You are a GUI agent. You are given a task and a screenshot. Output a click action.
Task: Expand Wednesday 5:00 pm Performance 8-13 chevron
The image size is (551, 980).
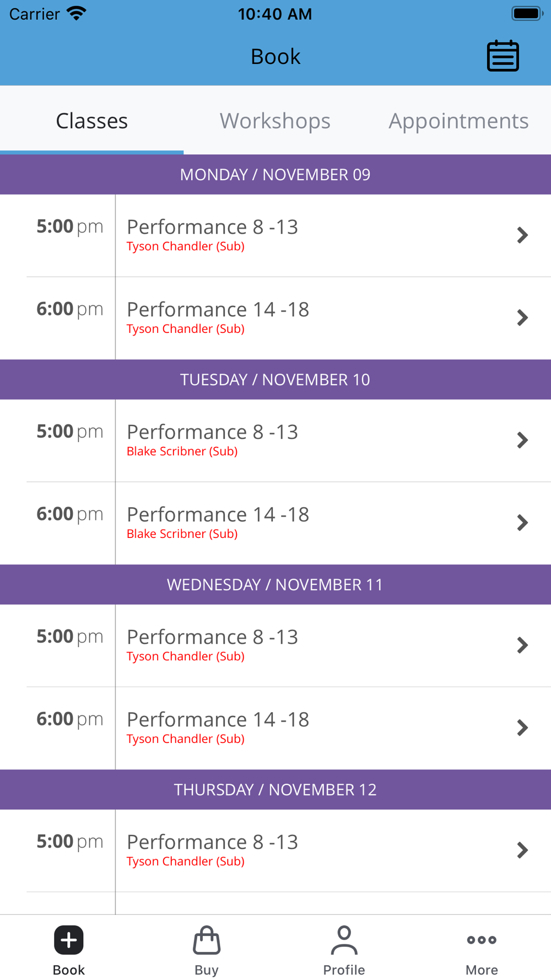coord(522,645)
